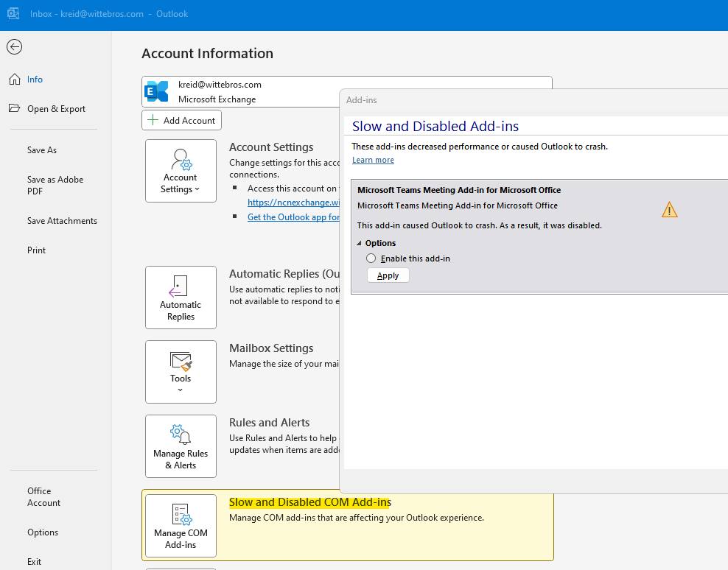
Task: Click the Microsoft Teams Meeting Add-in bold title
Action: tap(459, 190)
